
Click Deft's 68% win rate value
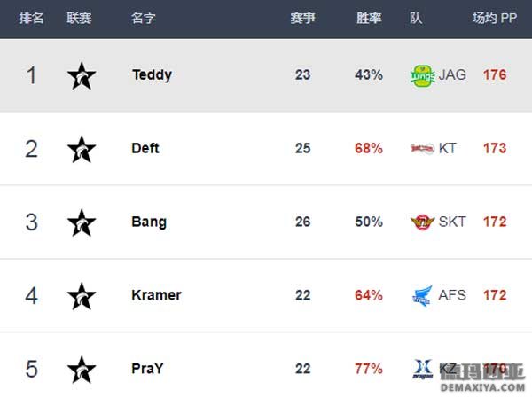click(x=369, y=148)
